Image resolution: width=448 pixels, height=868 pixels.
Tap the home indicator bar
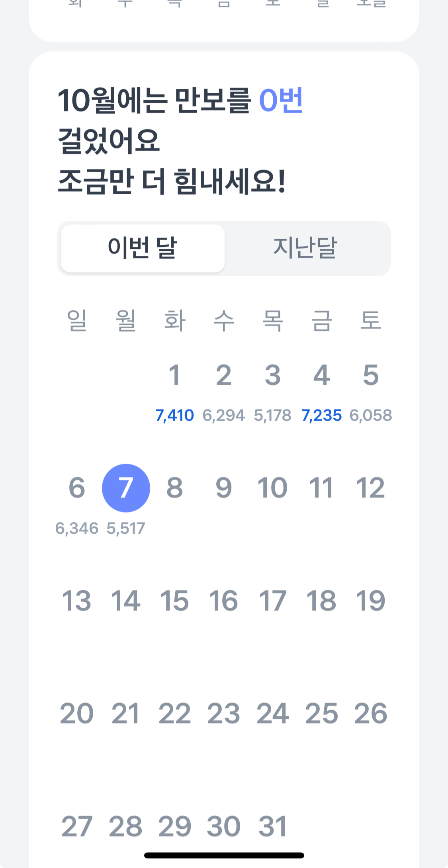[x=224, y=855]
